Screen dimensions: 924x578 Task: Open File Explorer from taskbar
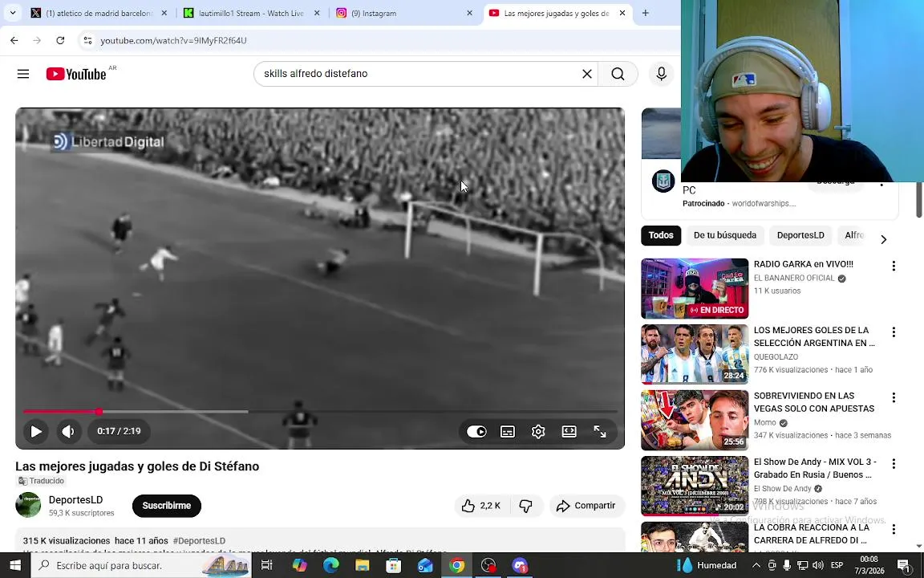coord(362,565)
